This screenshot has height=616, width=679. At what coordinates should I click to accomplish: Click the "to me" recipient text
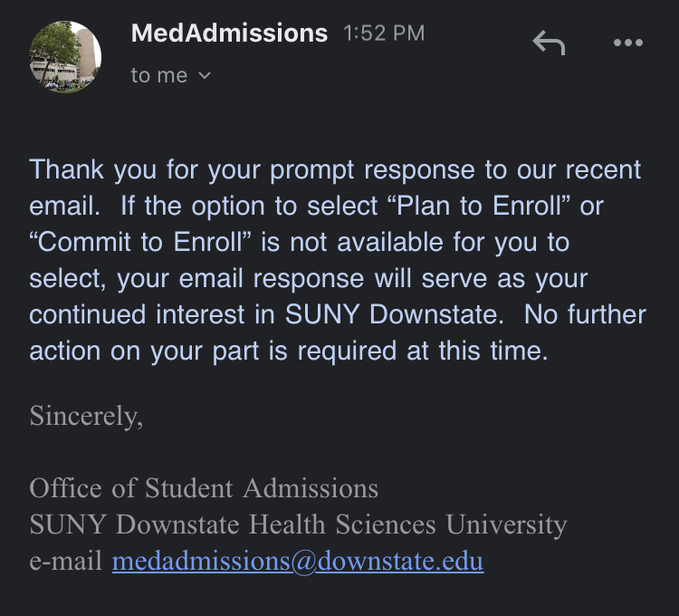click(159, 75)
